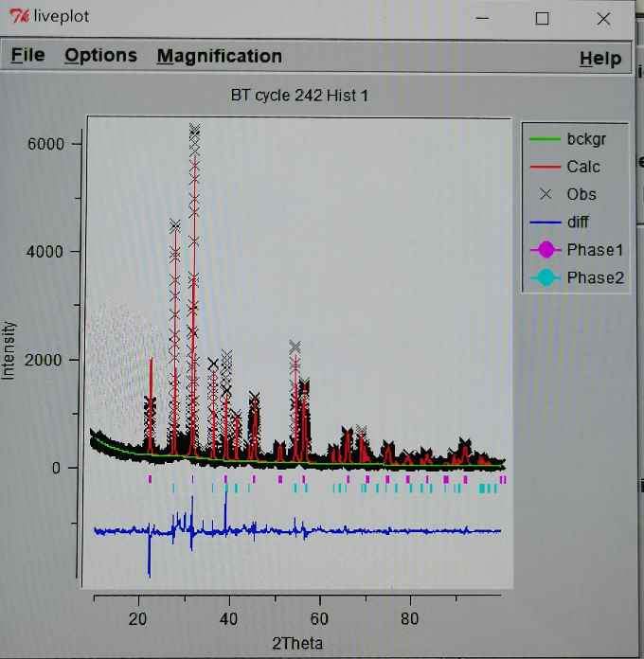Click the red Calc line in legend
The image size is (644, 659).
coord(543,167)
